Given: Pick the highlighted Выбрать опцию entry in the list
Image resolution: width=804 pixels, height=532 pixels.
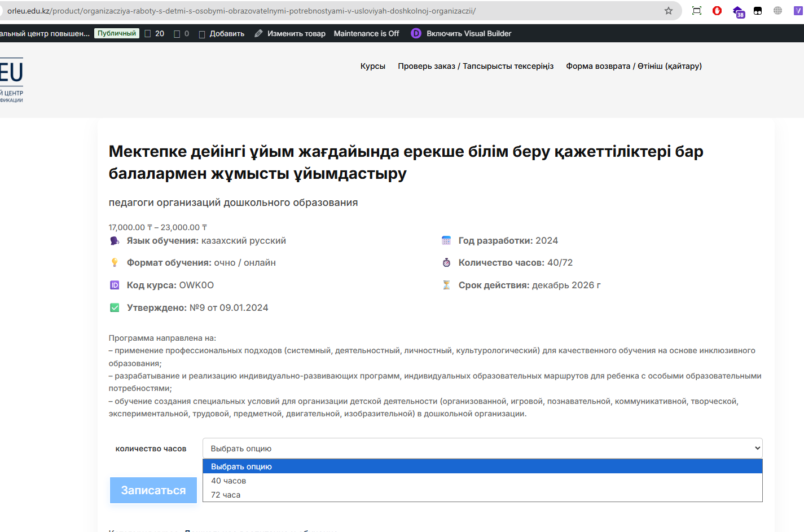Looking at the screenshot, I should [x=241, y=467].
